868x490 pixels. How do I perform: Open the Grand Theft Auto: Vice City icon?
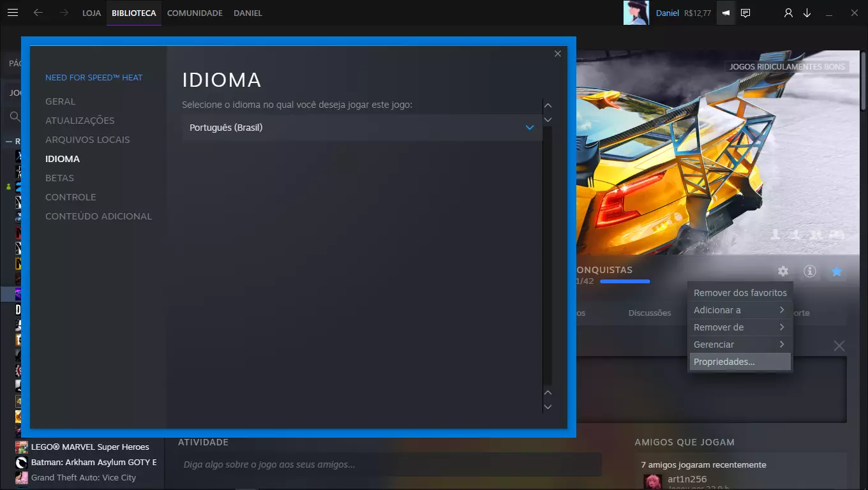[22, 477]
